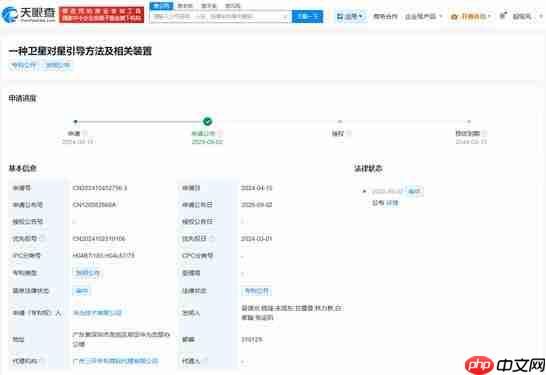Select the 申请 start dot on the progress timeline
Screen dimensions: 546x375
pos(76,122)
